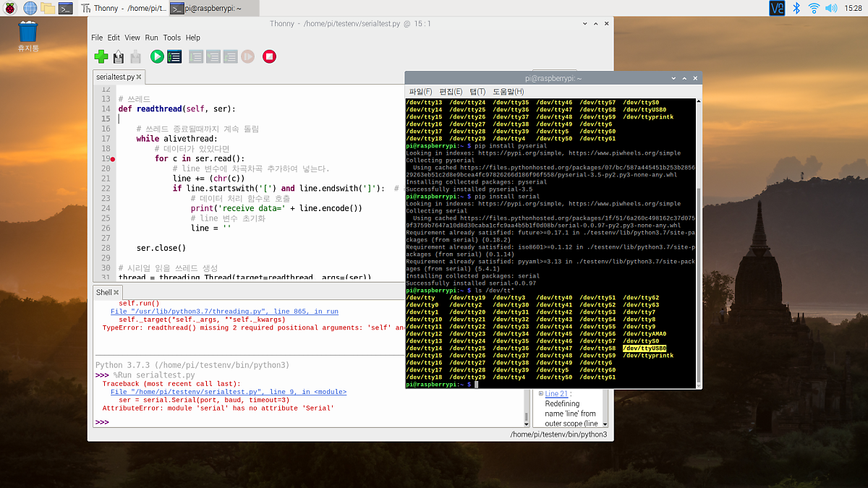Start debugging with the debug icon
Viewport: 868px width, 488px height.
pyautogui.click(x=174, y=56)
